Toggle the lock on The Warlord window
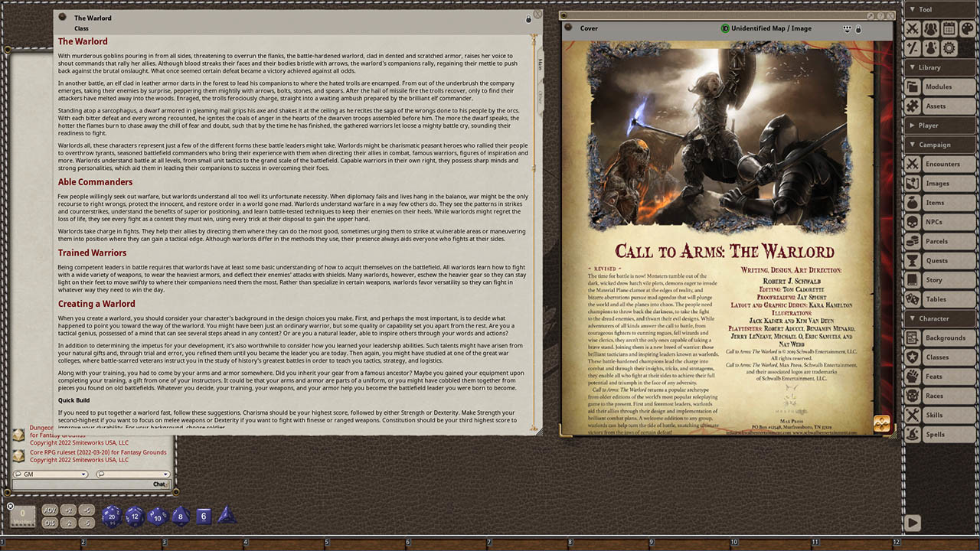The image size is (980, 551). [528, 18]
